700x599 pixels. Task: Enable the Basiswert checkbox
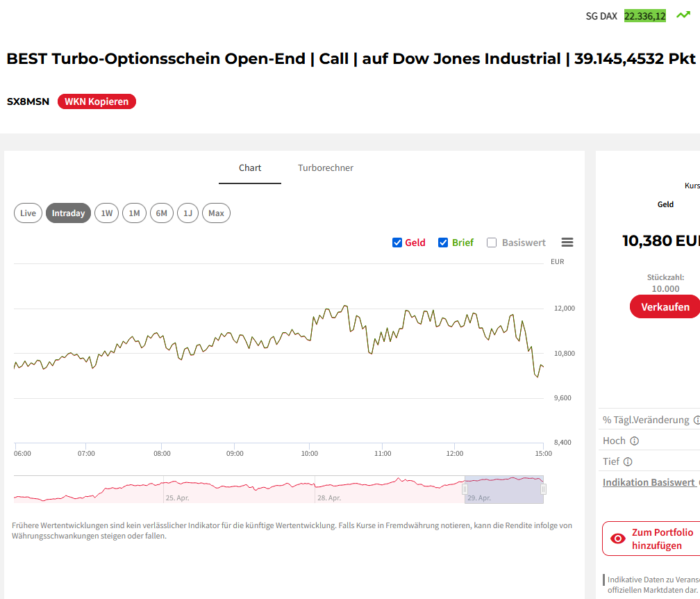pos(492,243)
